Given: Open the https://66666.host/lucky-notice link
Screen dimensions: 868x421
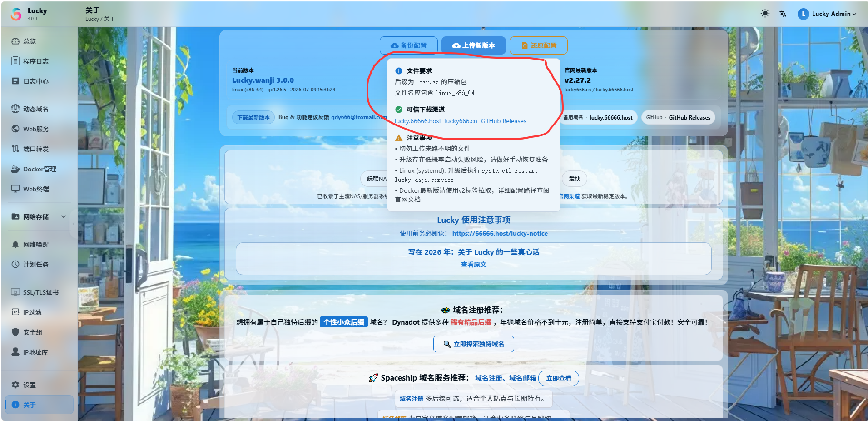Looking at the screenshot, I should pos(500,234).
